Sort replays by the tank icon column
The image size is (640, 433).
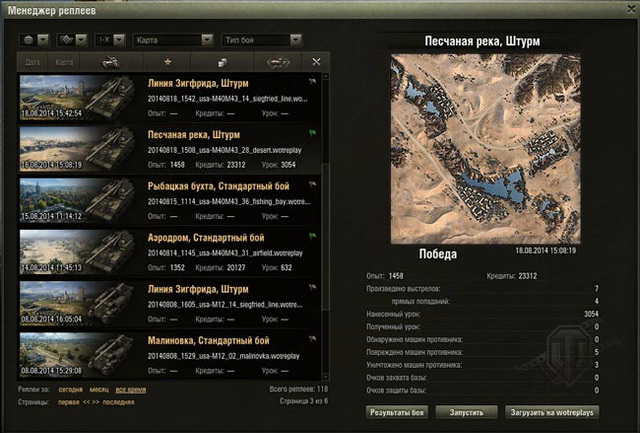click(111, 62)
